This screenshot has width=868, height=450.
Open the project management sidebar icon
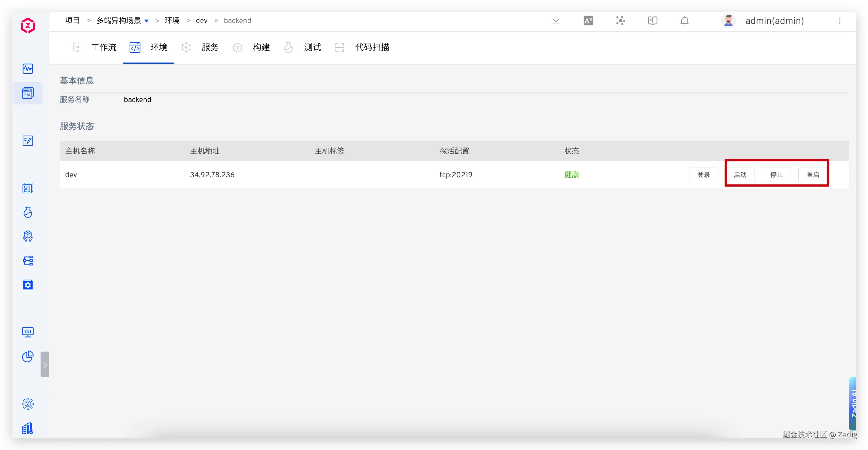point(28,93)
